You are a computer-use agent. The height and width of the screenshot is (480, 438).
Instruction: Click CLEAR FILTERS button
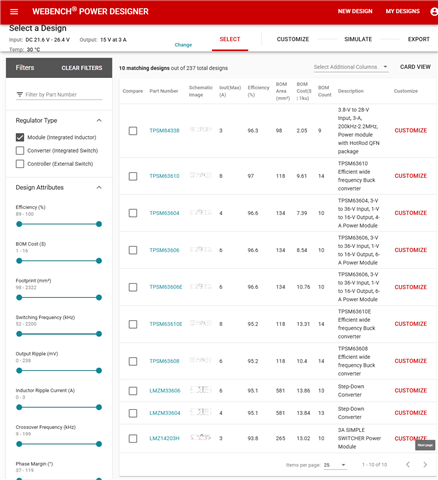point(82,68)
